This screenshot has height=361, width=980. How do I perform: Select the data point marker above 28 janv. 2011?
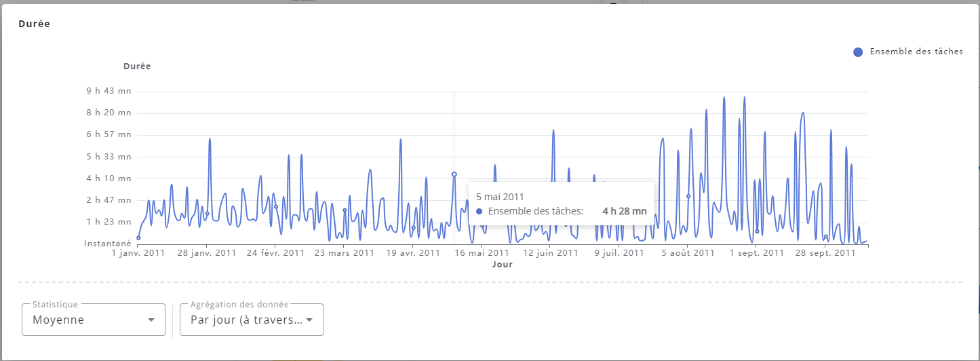pos(208,214)
